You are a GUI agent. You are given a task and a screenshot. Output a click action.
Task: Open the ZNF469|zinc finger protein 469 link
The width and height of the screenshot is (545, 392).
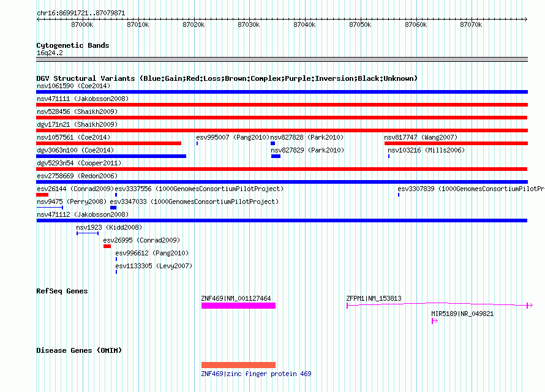pyautogui.click(x=256, y=374)
